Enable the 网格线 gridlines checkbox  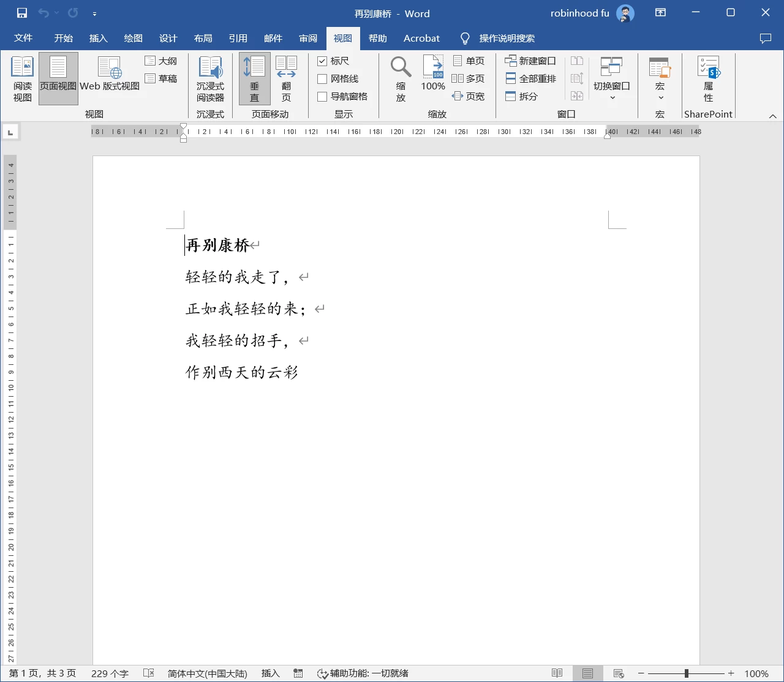322,79
